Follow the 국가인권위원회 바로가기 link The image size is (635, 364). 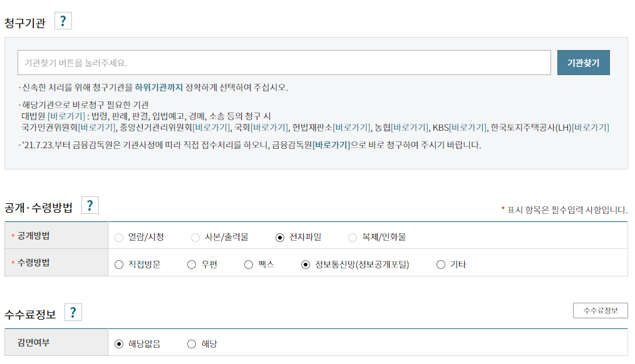coord(96,128)
